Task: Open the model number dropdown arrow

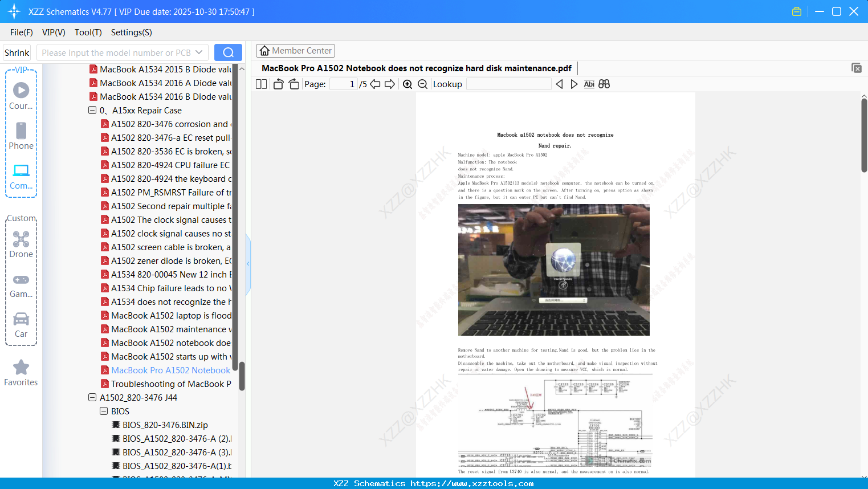Action: click(x=199, y=52)
